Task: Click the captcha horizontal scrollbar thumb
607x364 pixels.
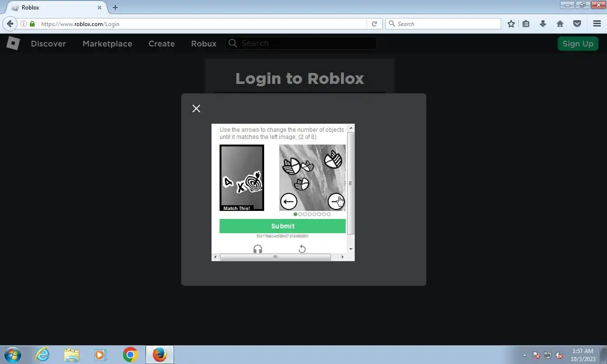Action: (275, 257)
